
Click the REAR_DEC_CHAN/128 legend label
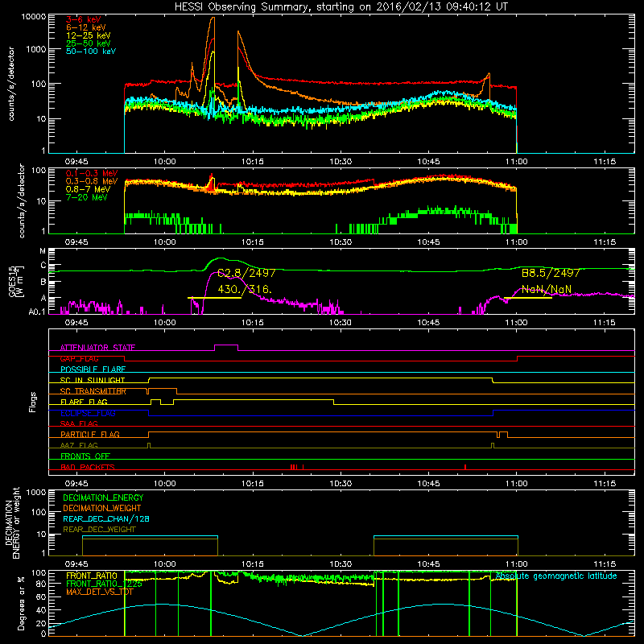coord(106,518)
